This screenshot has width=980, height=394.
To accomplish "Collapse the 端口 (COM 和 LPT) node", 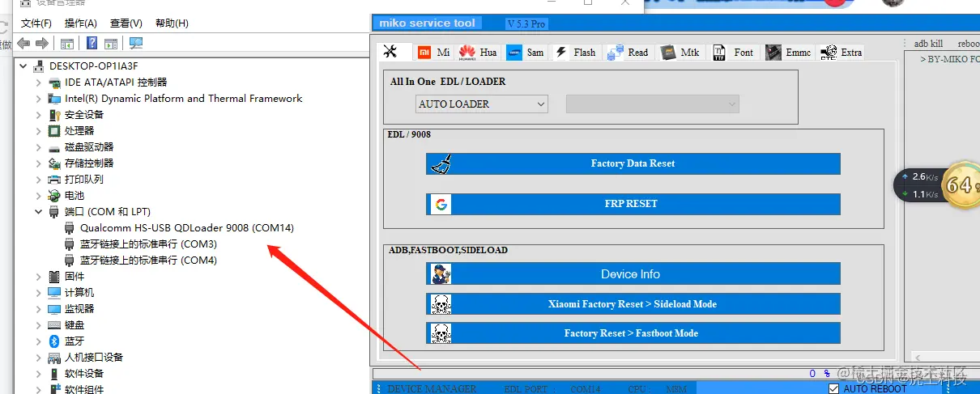I will [38, 212].
